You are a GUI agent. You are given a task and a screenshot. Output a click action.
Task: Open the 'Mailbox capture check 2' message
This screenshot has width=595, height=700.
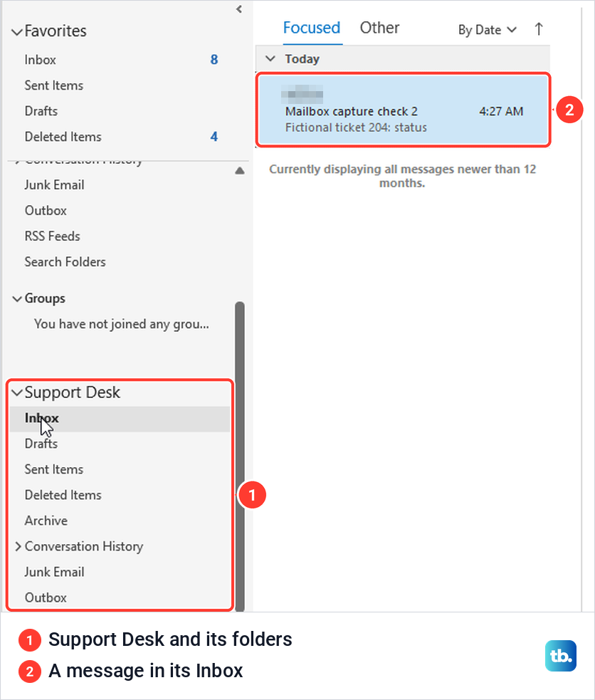[404, 110]
